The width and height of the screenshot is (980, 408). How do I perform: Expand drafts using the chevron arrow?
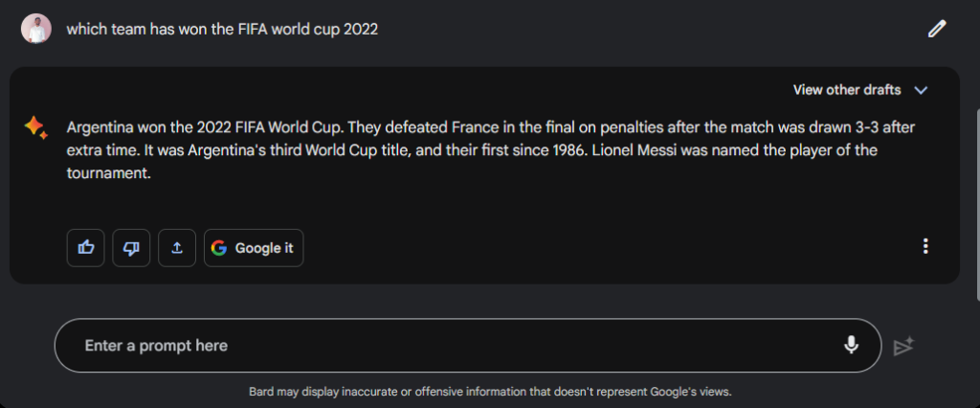[x=921, y=90]
